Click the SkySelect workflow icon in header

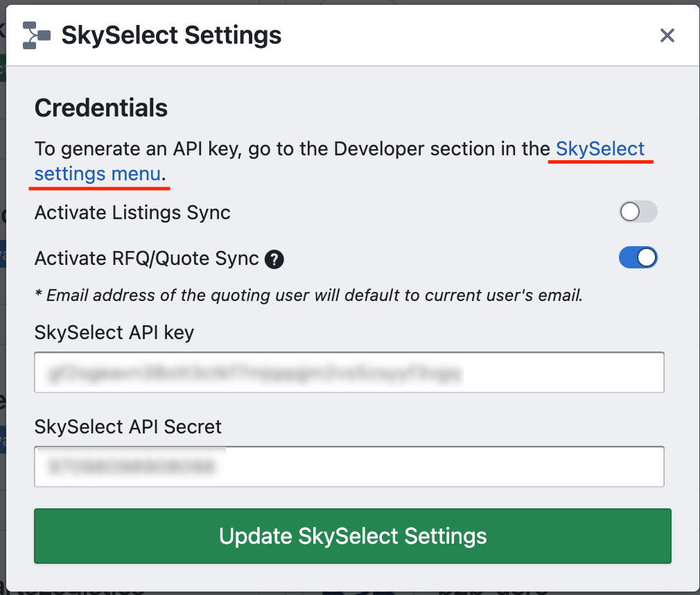click(36, 35)
